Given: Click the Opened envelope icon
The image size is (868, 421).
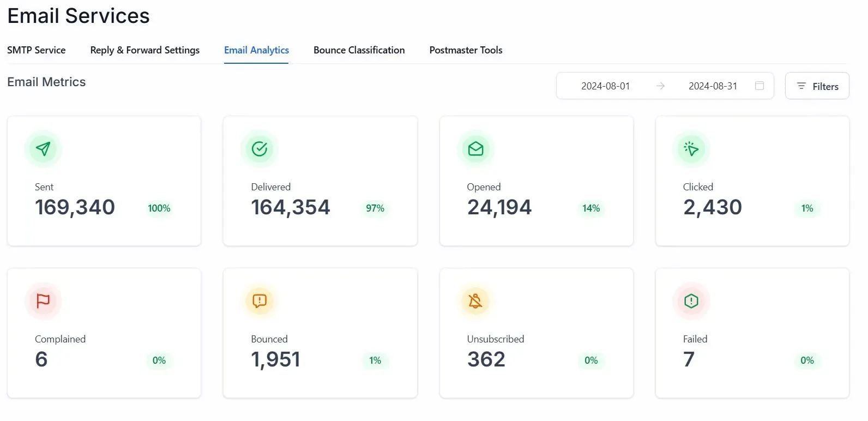Looking at the screenshot, I should [x=475, y=149].
